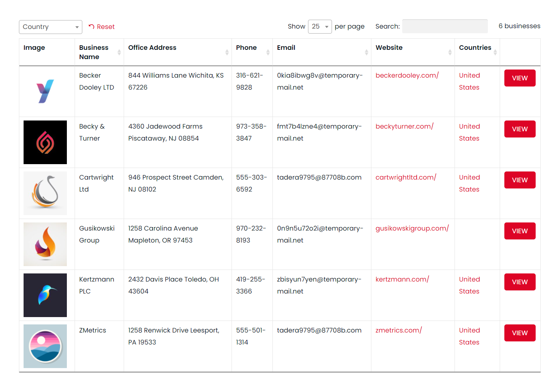Click the Gusikowski Group flame logo
This screenshot has width=560, height=392.
45,244
